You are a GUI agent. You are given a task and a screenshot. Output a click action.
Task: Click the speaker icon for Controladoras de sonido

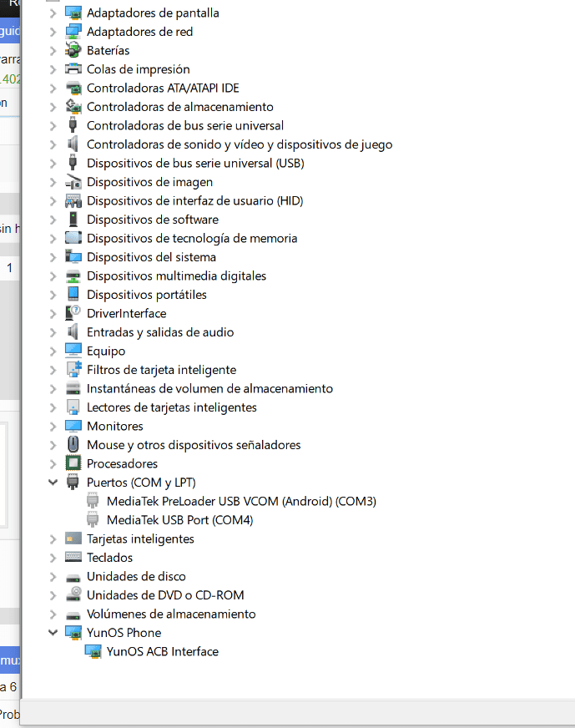73,144
